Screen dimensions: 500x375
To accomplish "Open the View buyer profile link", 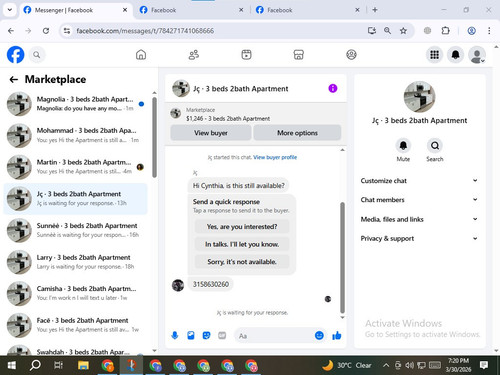I will [x=275, y=157].
